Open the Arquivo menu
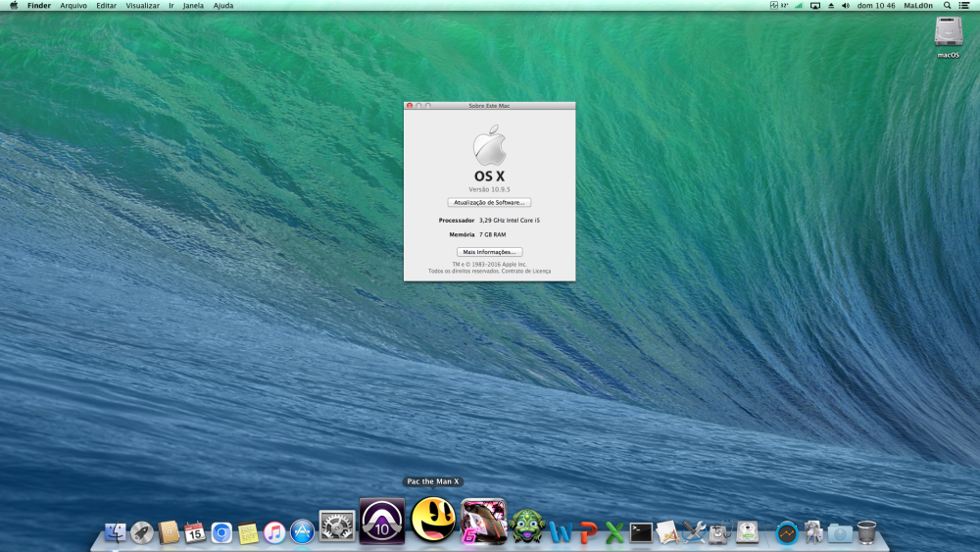Image resolution: width=980 pixels, height=552 pixels. coord(73,6)
